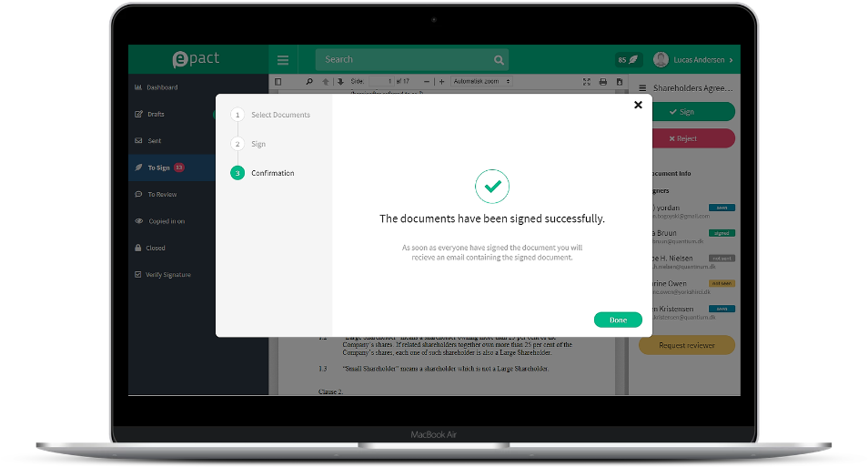This screenshot has width=868, height=467.
Task: Go to previous page arrow
Action: pyautogui.click(x=326, y=81)
